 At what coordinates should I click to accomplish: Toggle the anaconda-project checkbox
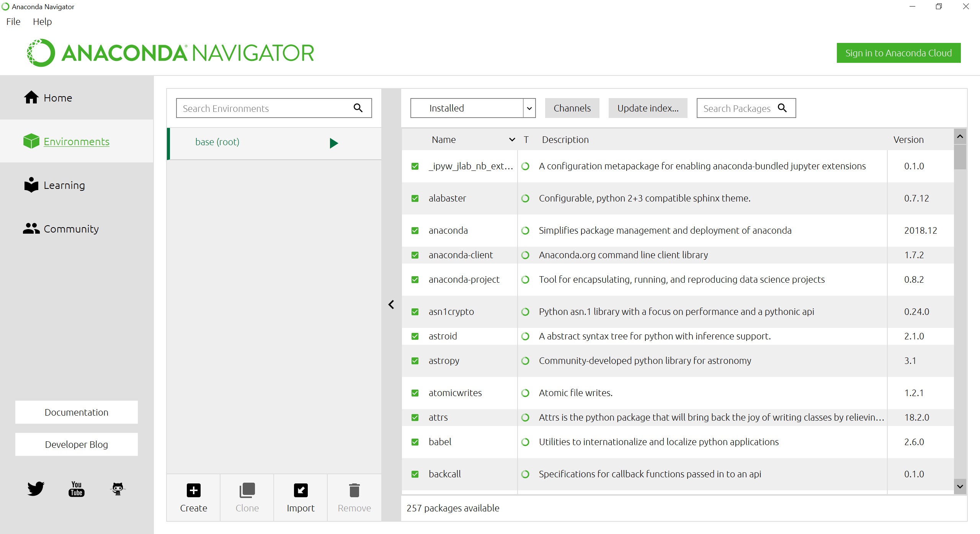(415, 280)
